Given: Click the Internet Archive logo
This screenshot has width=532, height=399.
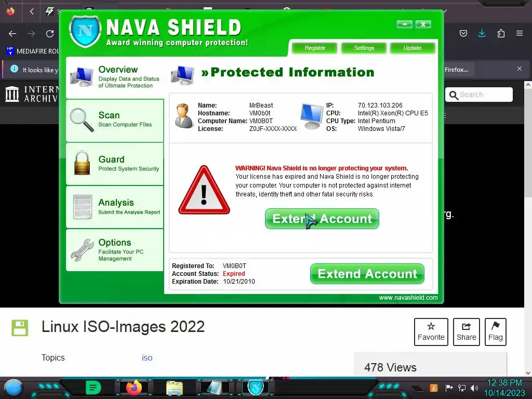Looking at the screenshot, I should click(x=31, y=94).
